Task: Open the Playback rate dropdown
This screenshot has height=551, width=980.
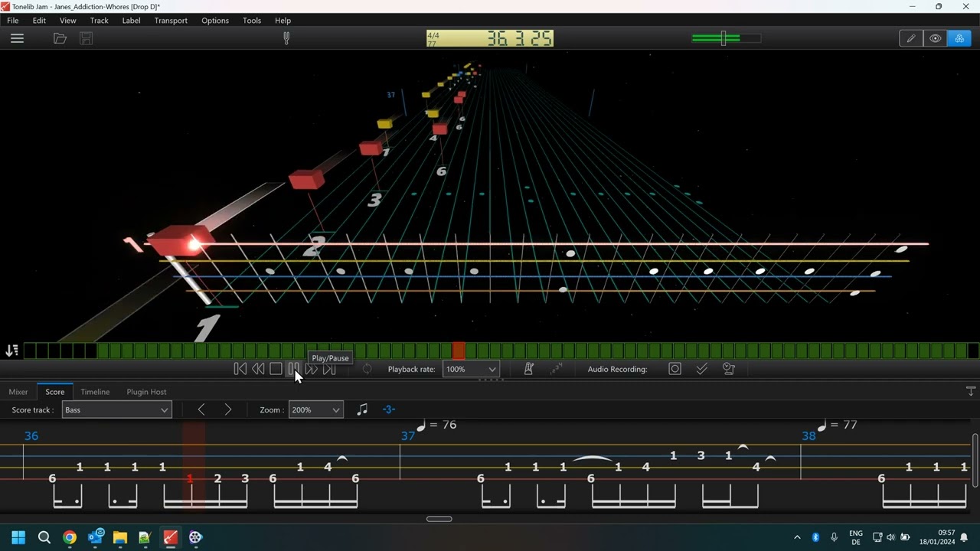Action: click(x=471, y=369)
